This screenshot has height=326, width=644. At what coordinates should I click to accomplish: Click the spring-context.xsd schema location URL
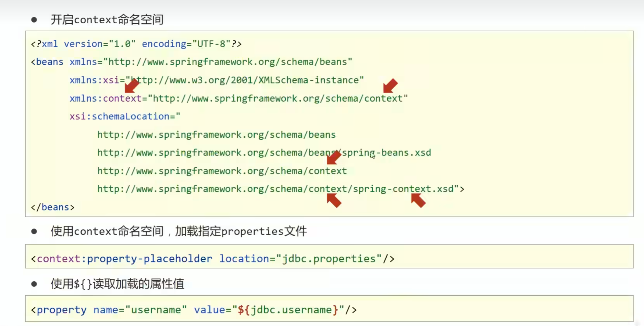click(x=275, y=189)
